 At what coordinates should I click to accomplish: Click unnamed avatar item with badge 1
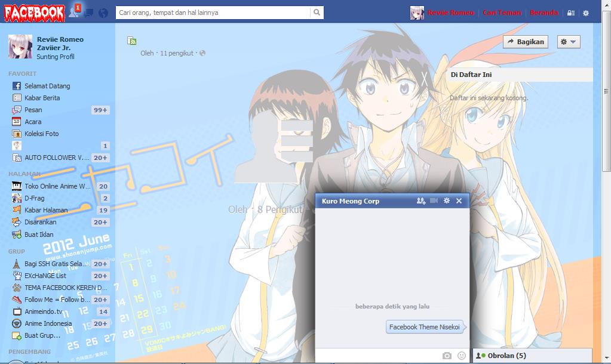(x=60, y=146)
